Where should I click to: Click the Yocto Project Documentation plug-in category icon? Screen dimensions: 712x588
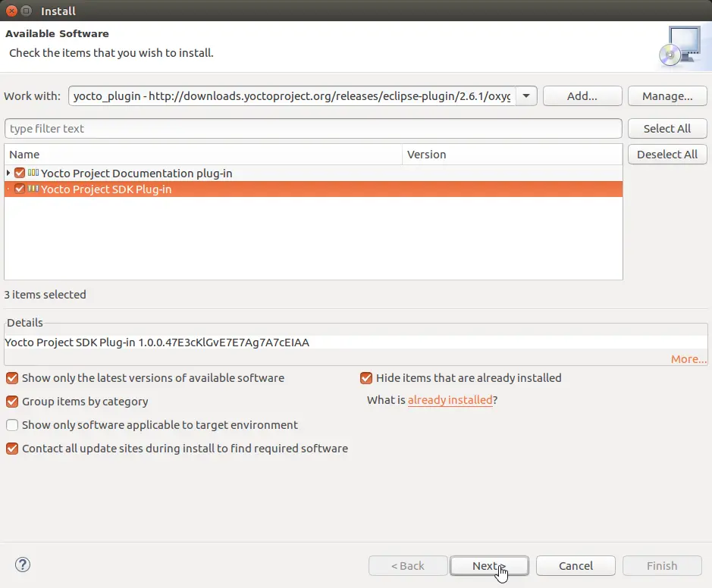(x=33, y=174)
